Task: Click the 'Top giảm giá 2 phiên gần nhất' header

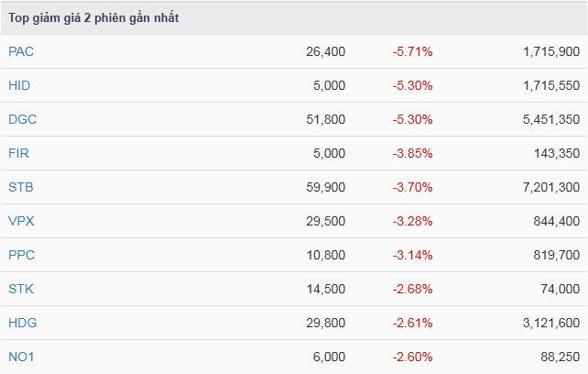Action: click(93, 17)
